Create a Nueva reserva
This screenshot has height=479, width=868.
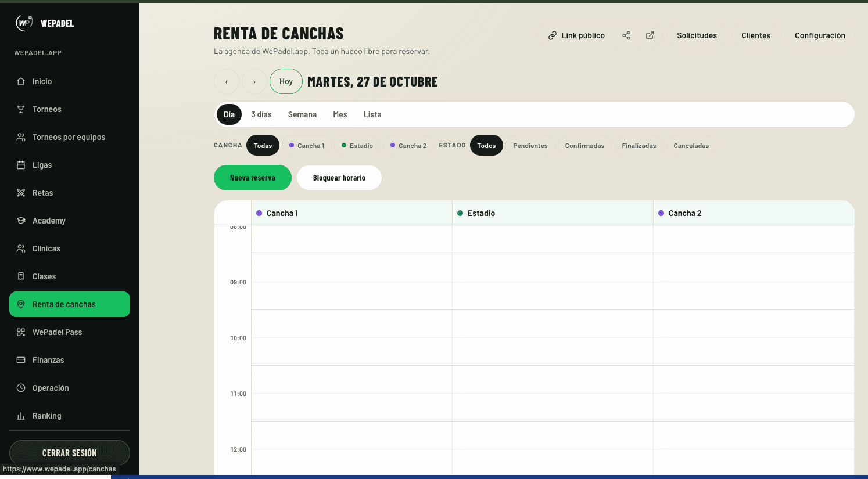coord(253,178)
